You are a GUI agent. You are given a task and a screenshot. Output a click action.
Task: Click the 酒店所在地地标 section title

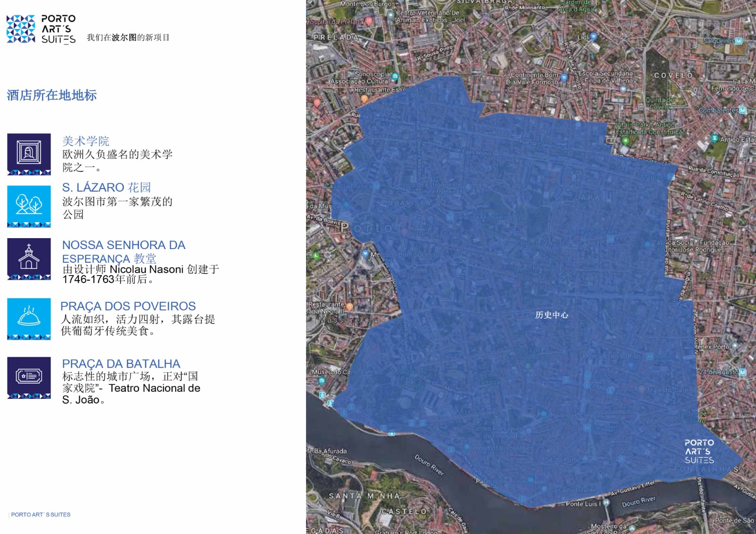click(52, 95)
